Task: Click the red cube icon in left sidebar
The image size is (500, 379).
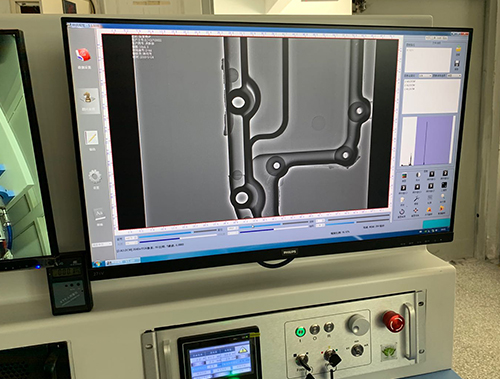Action: click(x=84, y=55)
